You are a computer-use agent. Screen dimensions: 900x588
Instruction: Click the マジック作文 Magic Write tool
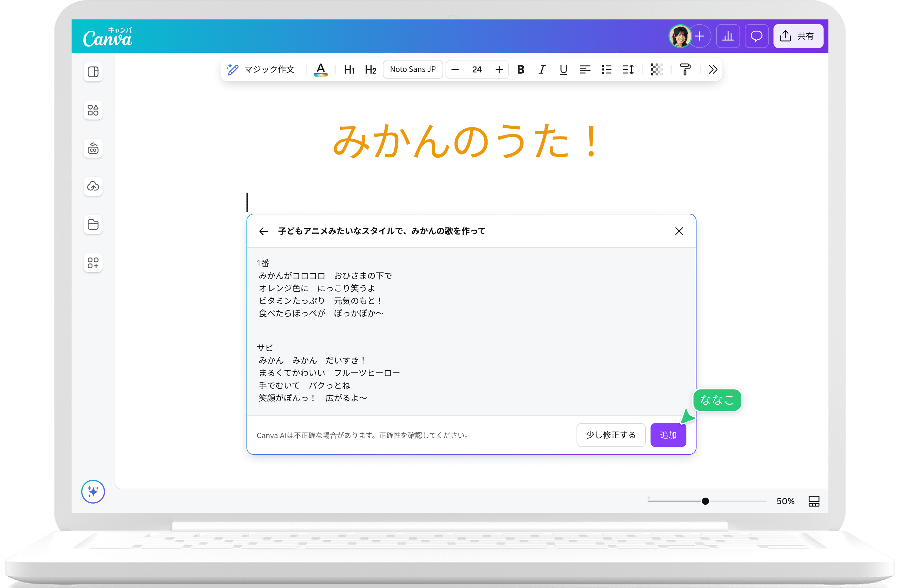point(260,69)
